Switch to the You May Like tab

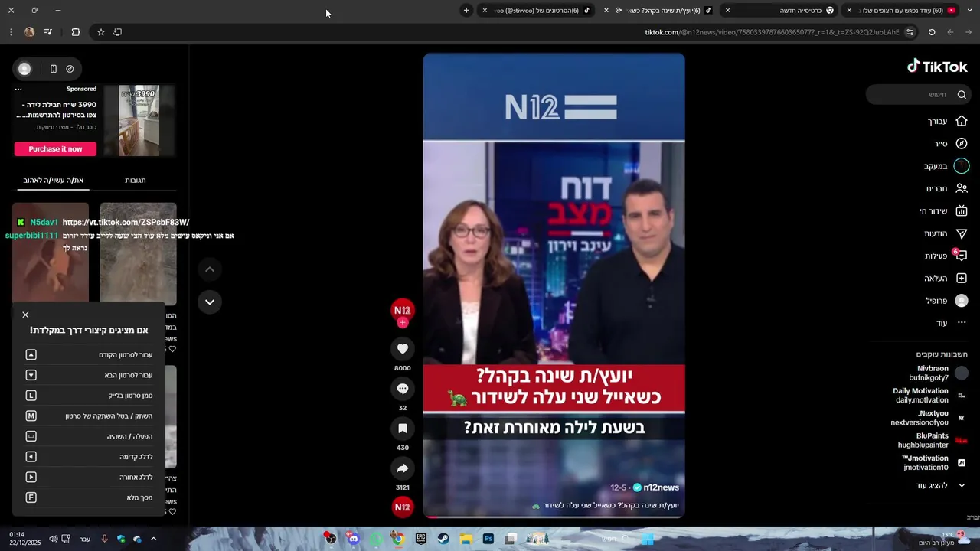click(53, 181)
